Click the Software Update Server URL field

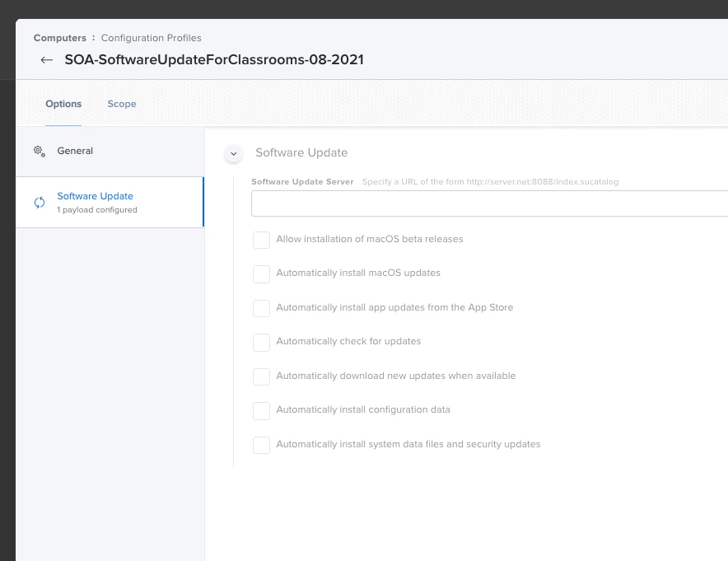coord(489,203)
